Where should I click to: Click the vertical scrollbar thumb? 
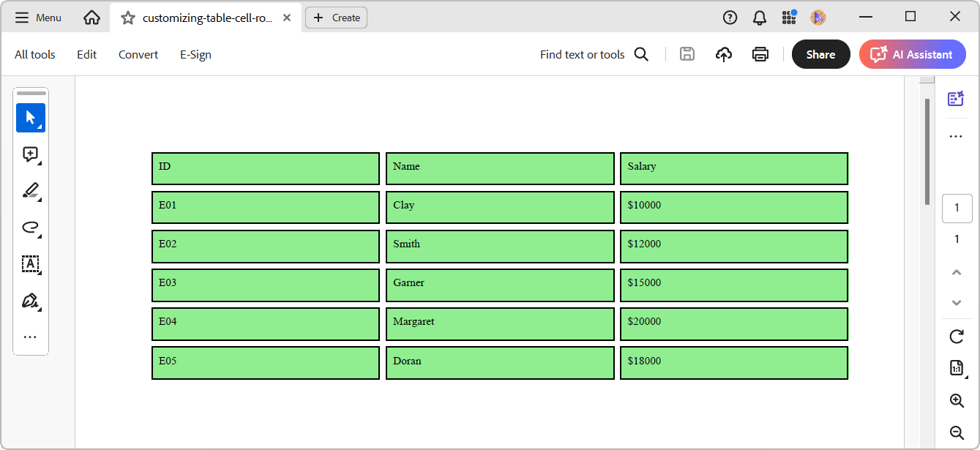click(x=927, y=151)
